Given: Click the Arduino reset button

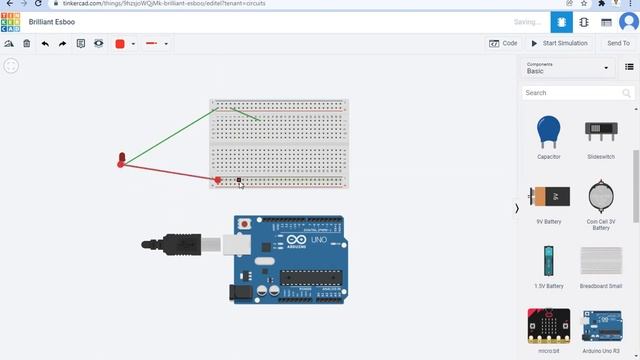Looking at the screenshot, I should click(245, 224).
